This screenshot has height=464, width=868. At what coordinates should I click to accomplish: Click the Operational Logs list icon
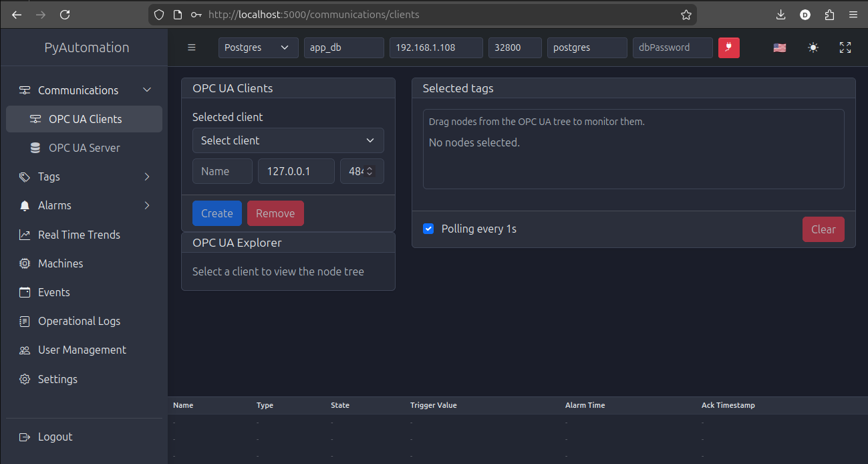pyautogui.click(x=25, y=321)
